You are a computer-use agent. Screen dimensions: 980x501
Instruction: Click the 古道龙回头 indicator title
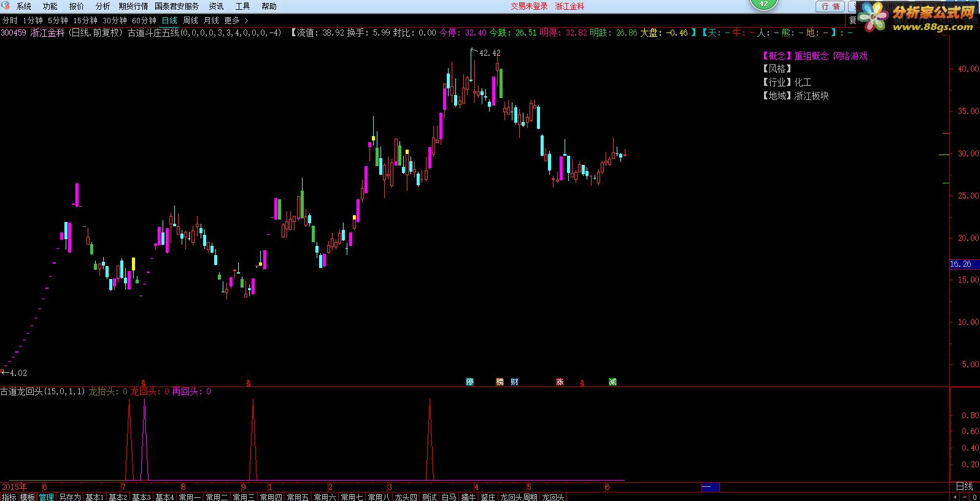point(21,391)
